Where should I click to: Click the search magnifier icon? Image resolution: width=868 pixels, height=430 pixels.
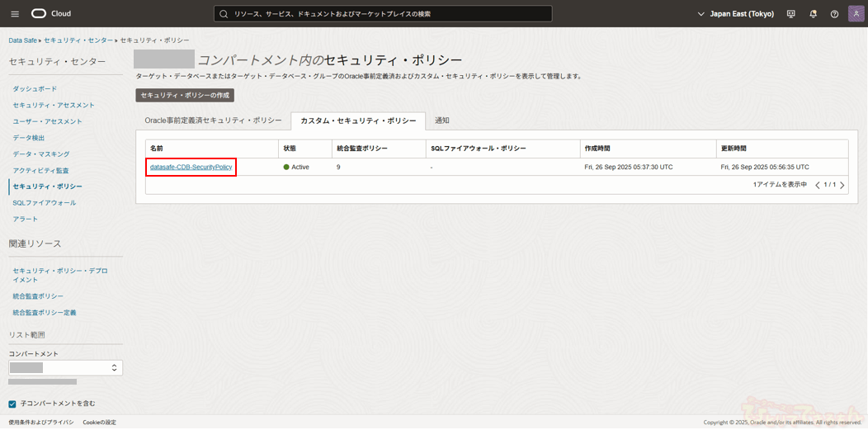(x=224, y=14)
